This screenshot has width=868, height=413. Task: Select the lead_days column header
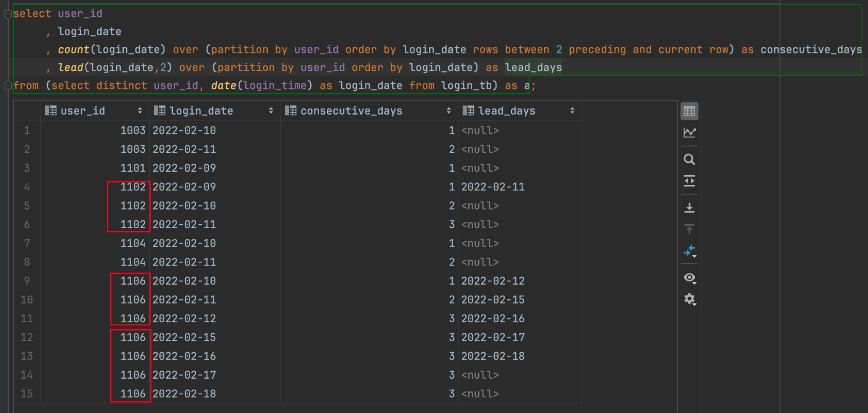point(520,111)
